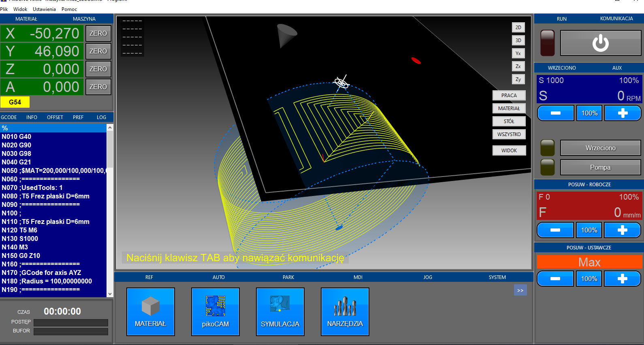Zero the X axis
Viewport: 644px width, 345px height.
click(x=98, y=33)
